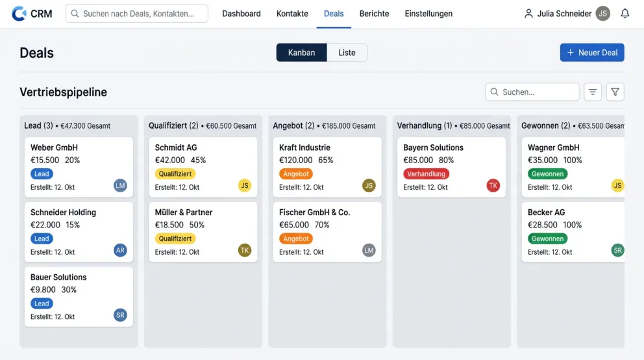Open the notifications bell

click(x=625, y=14)
